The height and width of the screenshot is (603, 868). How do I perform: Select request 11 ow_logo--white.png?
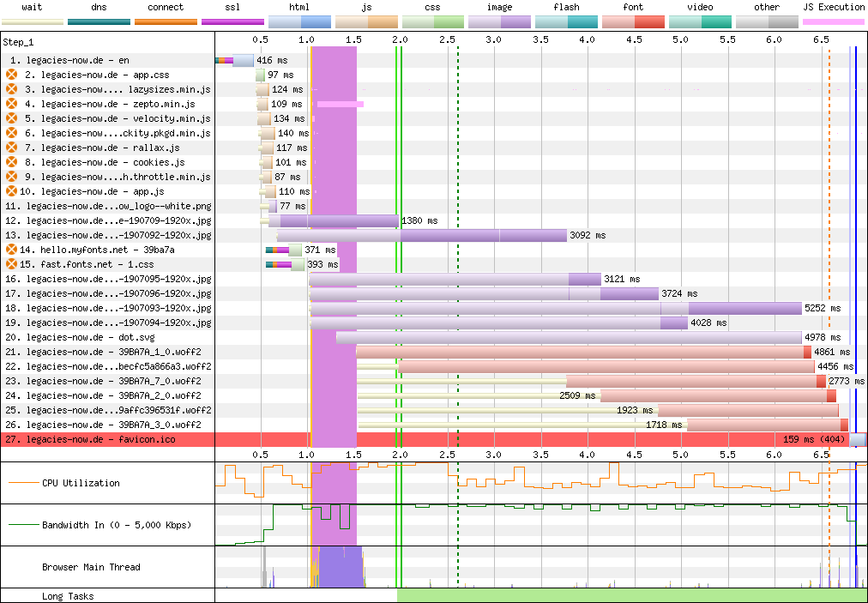(108, 206)
